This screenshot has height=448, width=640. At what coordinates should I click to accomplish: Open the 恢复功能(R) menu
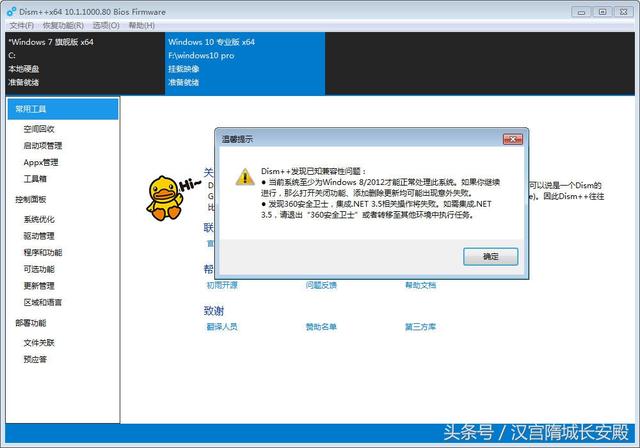click(63, 26)
